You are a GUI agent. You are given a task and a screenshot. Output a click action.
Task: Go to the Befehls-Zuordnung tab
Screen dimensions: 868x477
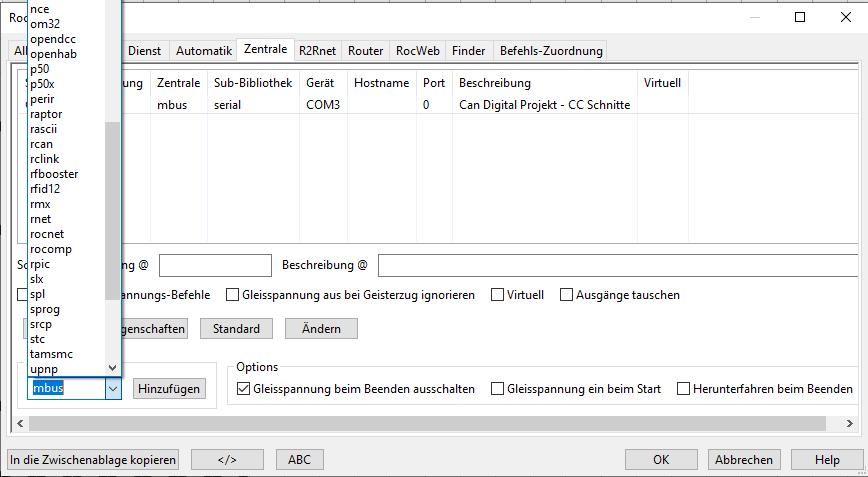click(x=550, y=50)
